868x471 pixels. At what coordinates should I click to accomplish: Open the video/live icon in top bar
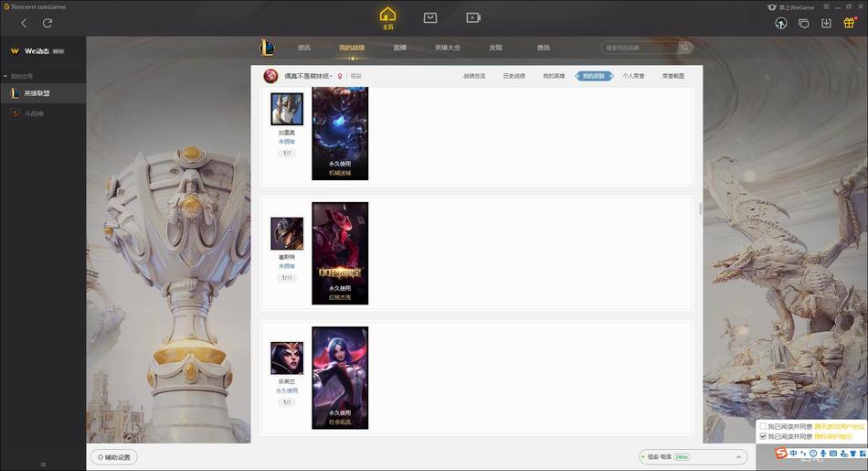pos(472,17)
